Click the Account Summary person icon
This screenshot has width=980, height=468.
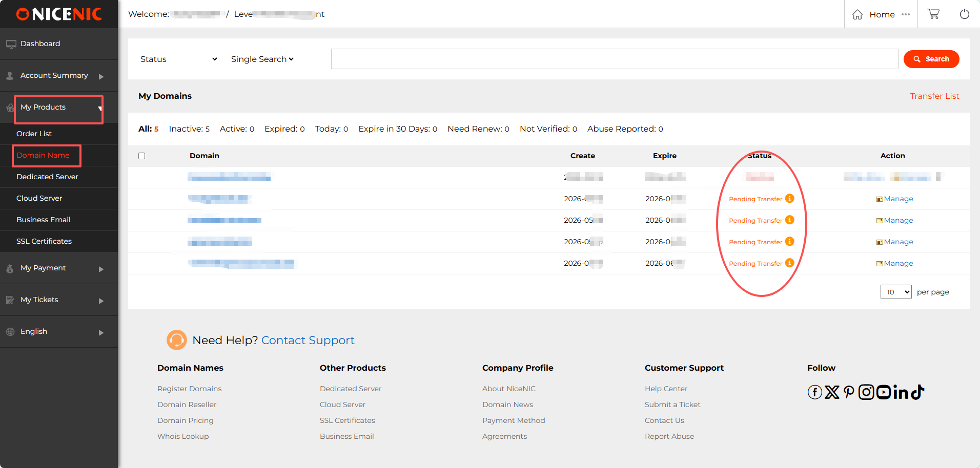10,76
